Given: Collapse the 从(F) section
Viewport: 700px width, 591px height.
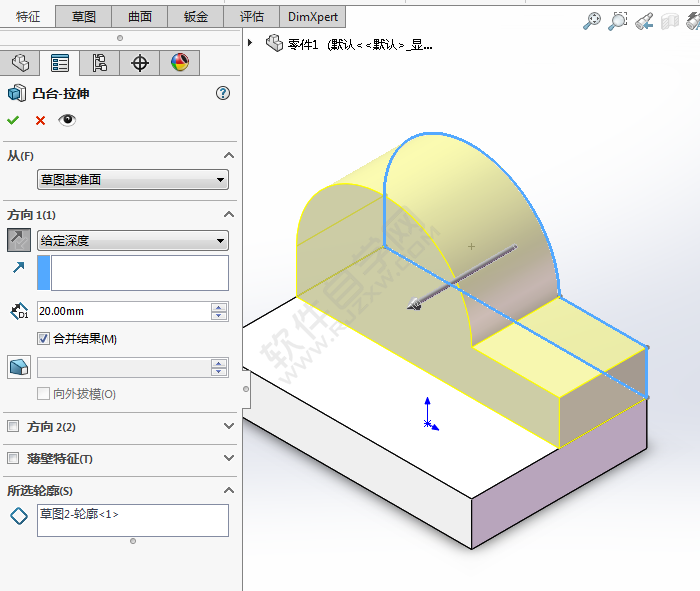Looking at the screenshot, I should tap(229, 155).
